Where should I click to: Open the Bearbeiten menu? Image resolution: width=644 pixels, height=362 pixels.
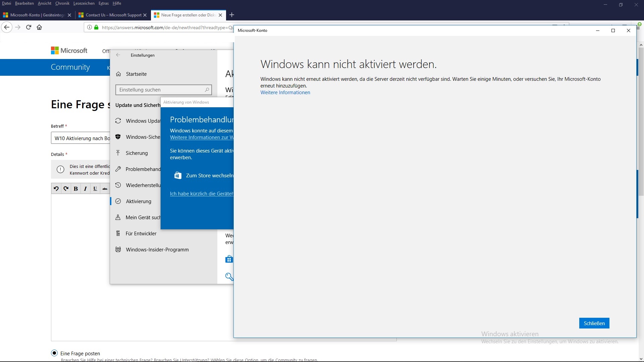[24, 3]
